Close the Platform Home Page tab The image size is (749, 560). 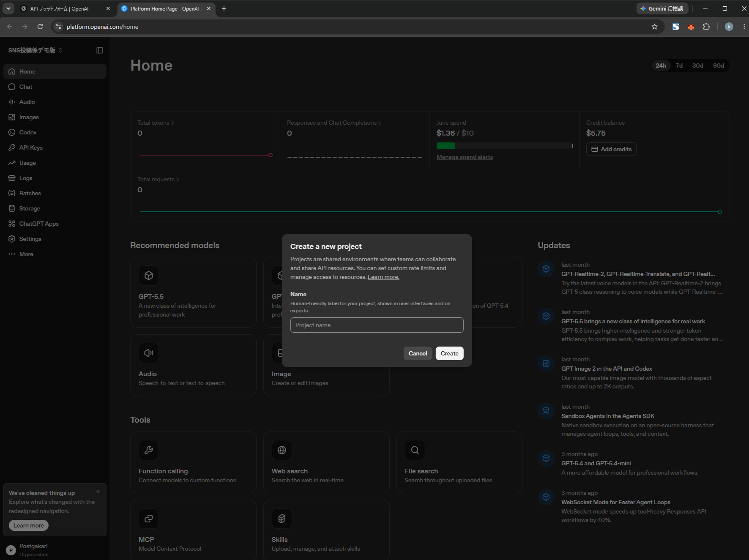pos(209,8)
